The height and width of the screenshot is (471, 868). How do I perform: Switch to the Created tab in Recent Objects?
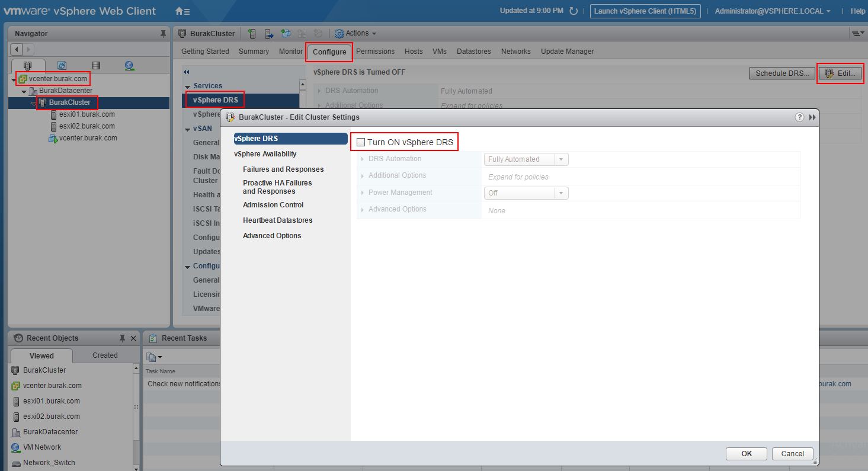click(105, 355)
